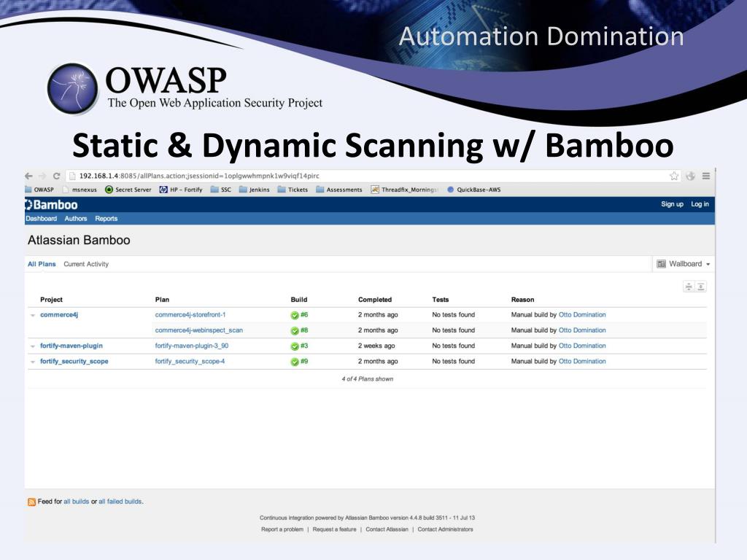Open the Tickets bookmark folder
Image resolution: width=747 pixels, height=560 pixels.
pyautogui.click(x=293, y=190)
